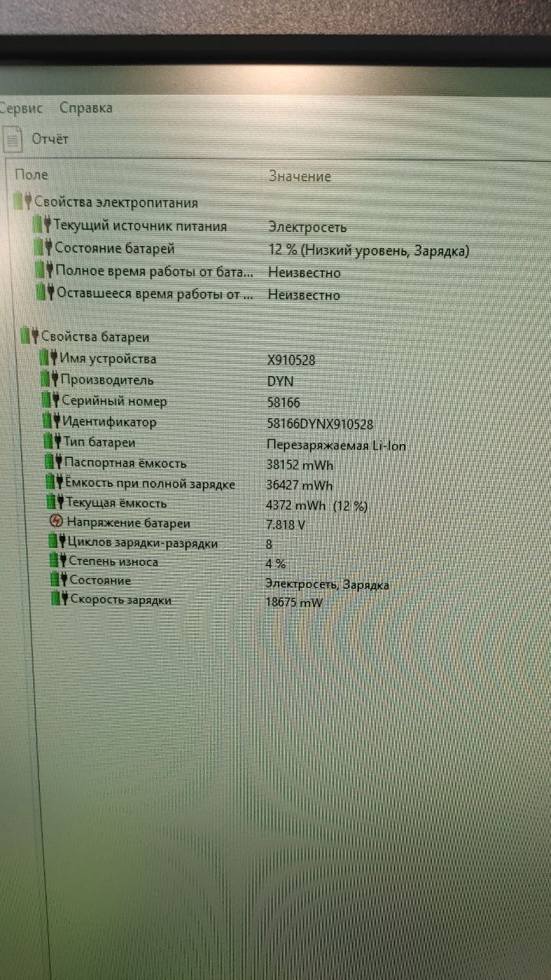This screenshot has height=980, width=551.
Task: Click the device name value X910528
Action: 291,360
